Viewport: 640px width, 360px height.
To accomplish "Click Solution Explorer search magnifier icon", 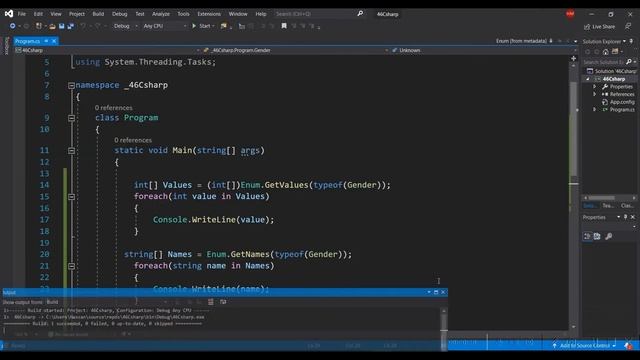I will point(629,62).
